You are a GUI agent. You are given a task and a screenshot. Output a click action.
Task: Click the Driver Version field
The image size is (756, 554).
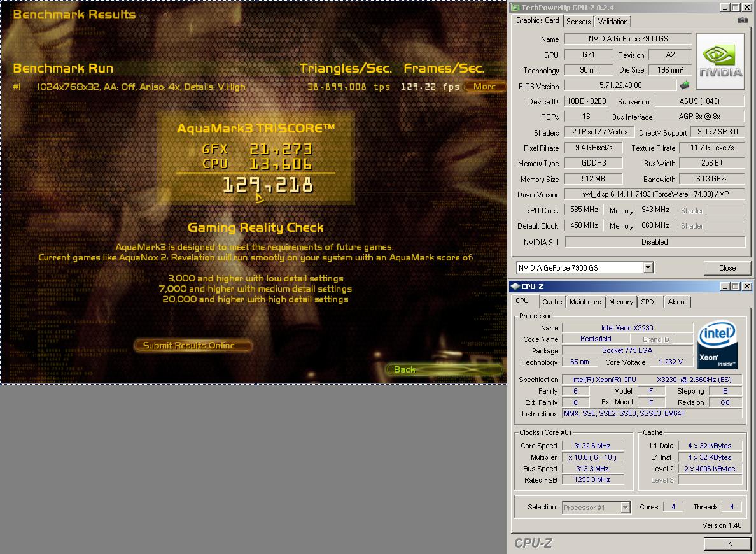click(655, 194)
